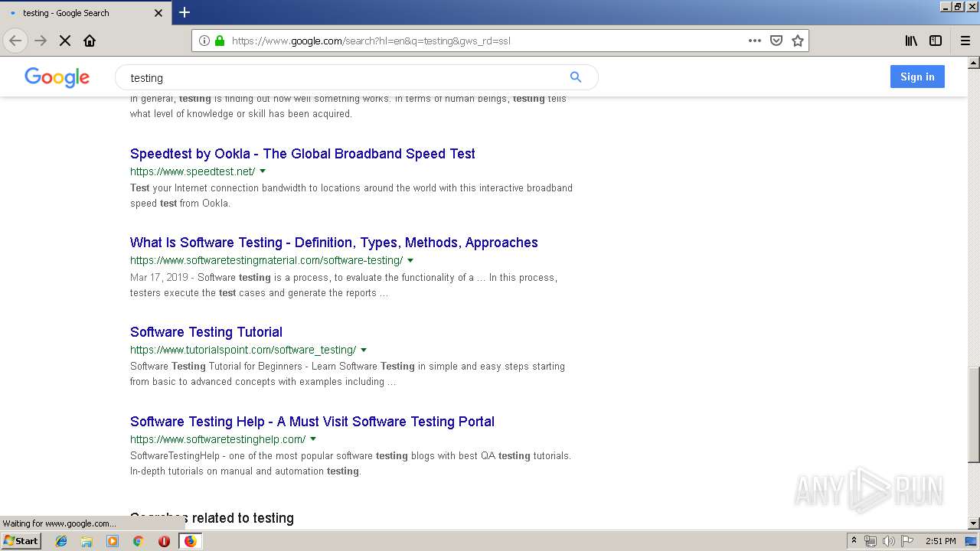The height and width of the screenshot is (551, 980).
Task: Open Windows Explorer from the taskbar
Action: click(x=87, y=541)
